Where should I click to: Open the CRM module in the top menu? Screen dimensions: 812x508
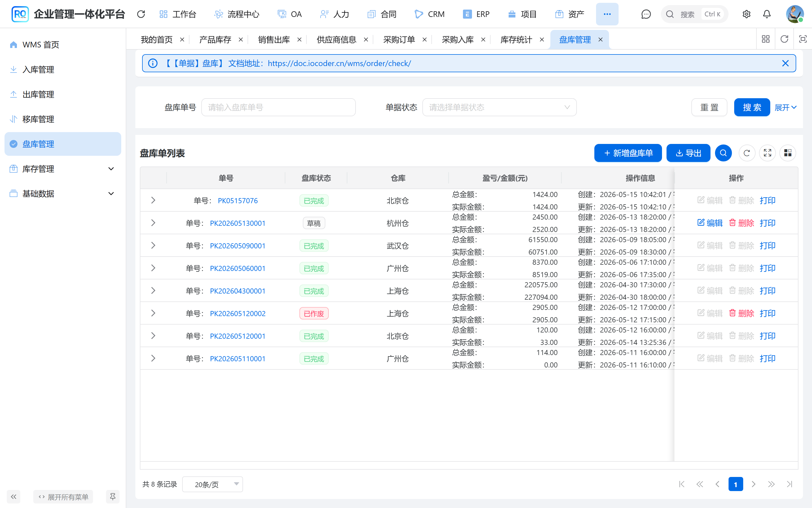click(430, 14)
